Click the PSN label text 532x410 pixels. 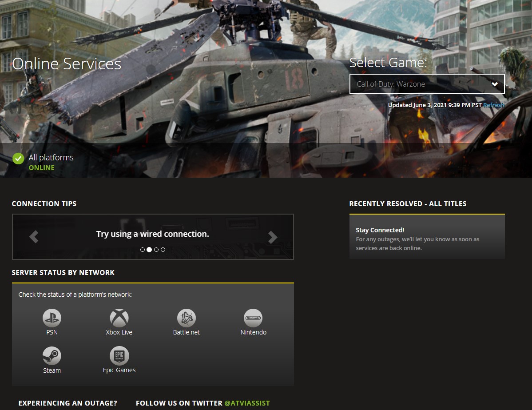coord(52,332)
